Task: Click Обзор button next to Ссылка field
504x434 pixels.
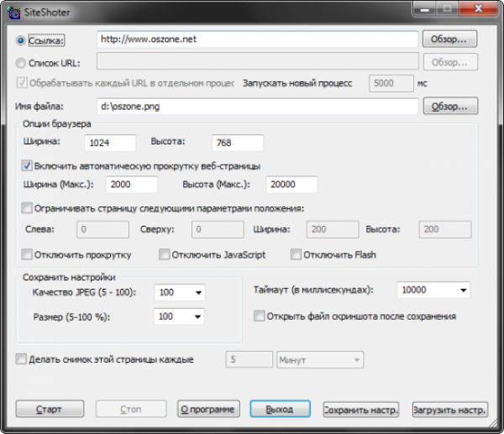Action: (x=449, y=39)
